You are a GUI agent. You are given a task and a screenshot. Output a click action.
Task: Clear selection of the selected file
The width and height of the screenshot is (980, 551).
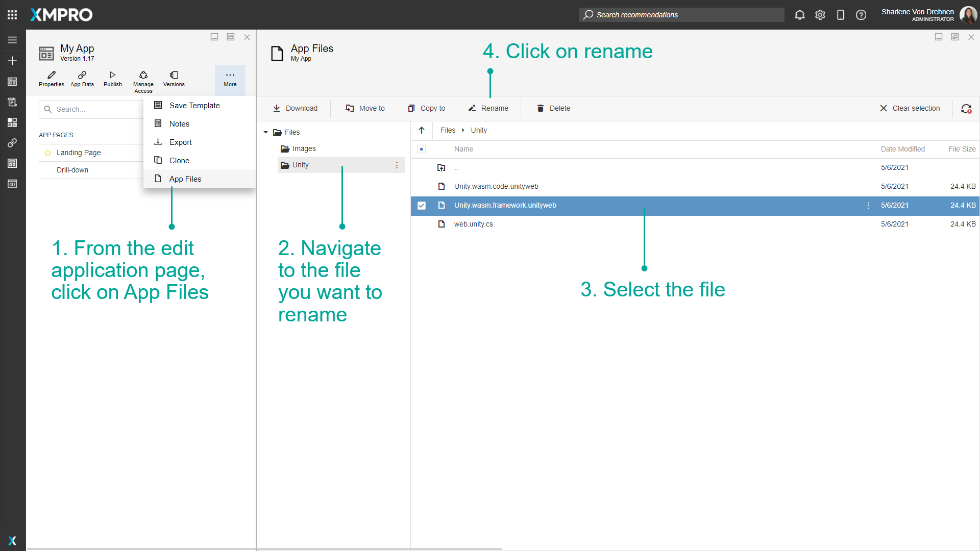[x=910, y=108]
